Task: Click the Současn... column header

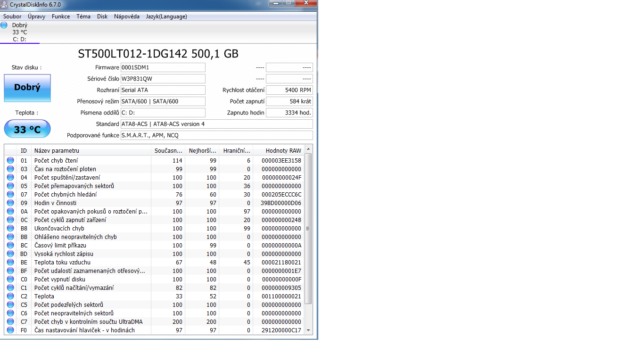Action: [x=168, y=151]
